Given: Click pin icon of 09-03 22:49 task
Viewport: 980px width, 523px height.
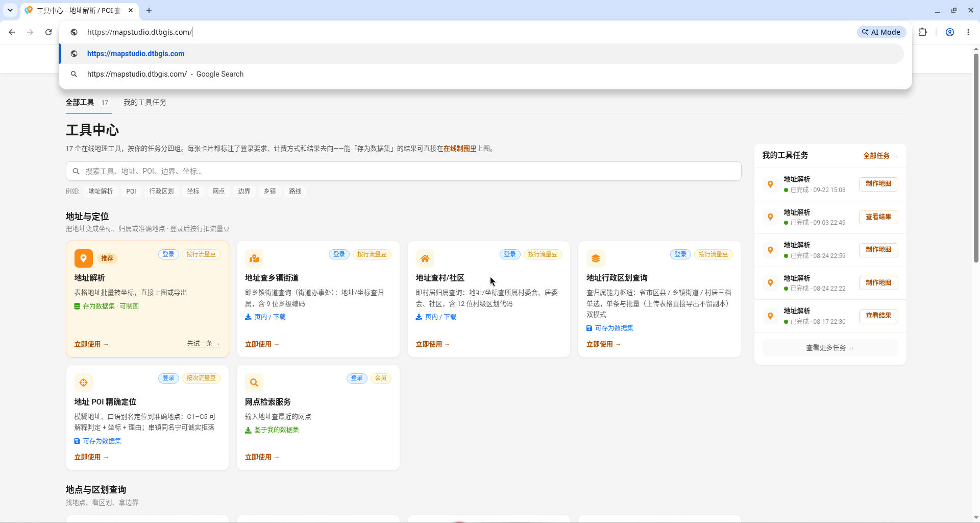Looking at the screenshot, I should click(x=770, y=217).
